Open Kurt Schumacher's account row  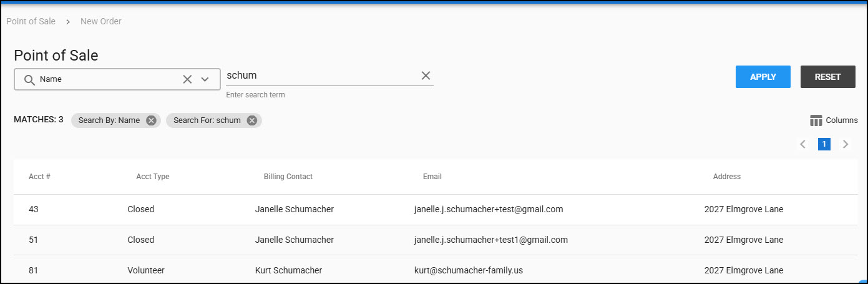click(289, 270)
